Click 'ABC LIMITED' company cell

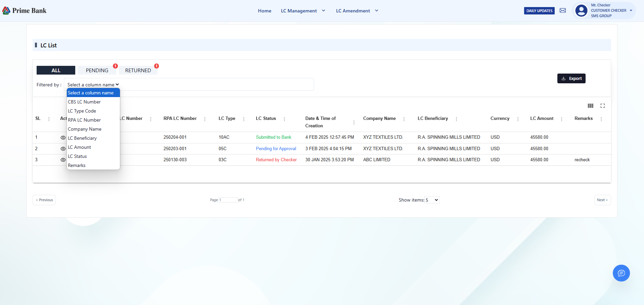tap(377, 160)
